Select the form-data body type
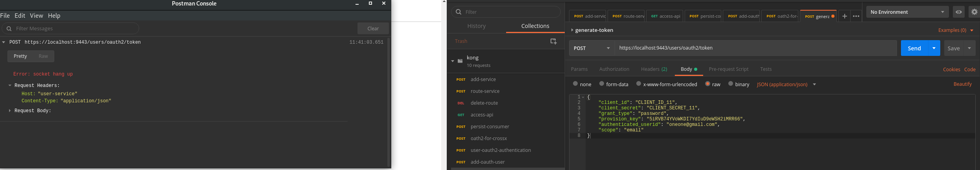Screen dimensions: 980x170 602,84
